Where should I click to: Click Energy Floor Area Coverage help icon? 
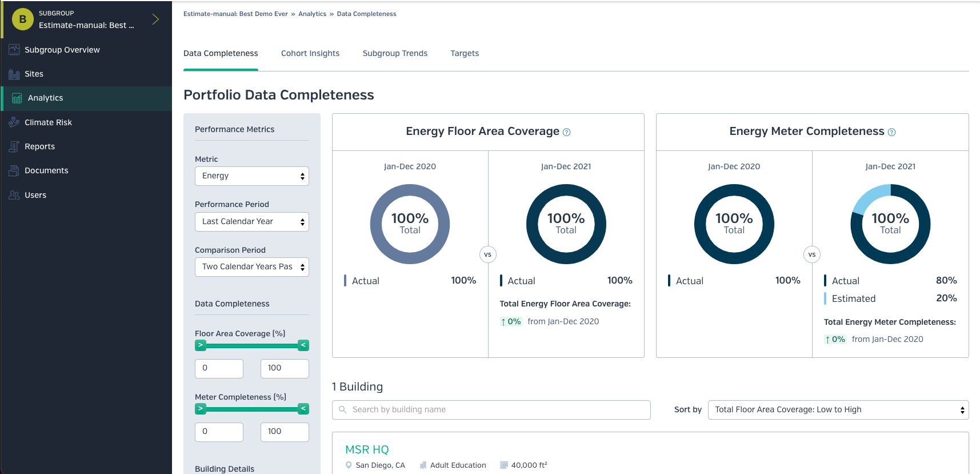click(567, 132)
